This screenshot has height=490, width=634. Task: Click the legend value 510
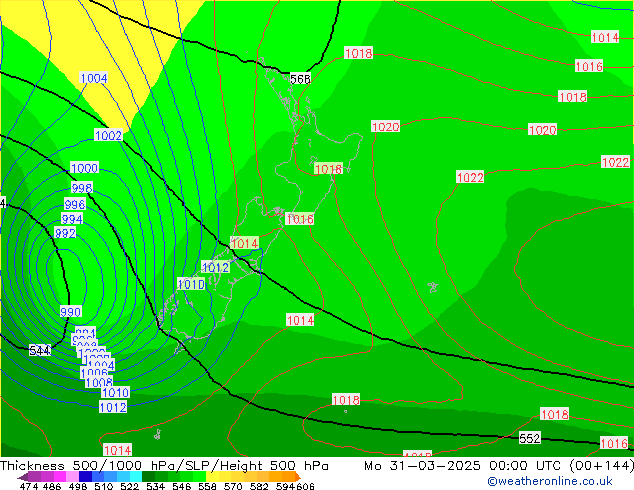coord(104,486)
